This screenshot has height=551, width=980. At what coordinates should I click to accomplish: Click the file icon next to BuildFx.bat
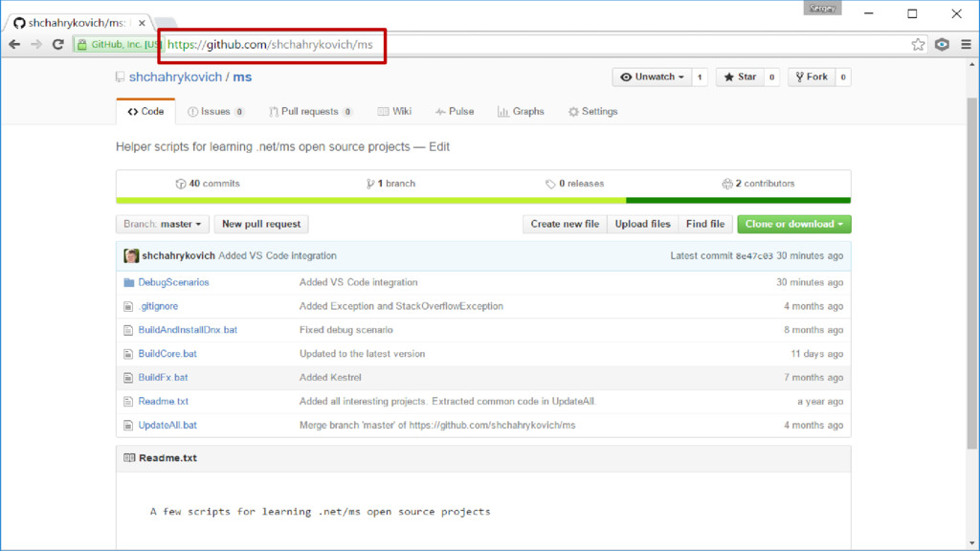coord(128,377)
